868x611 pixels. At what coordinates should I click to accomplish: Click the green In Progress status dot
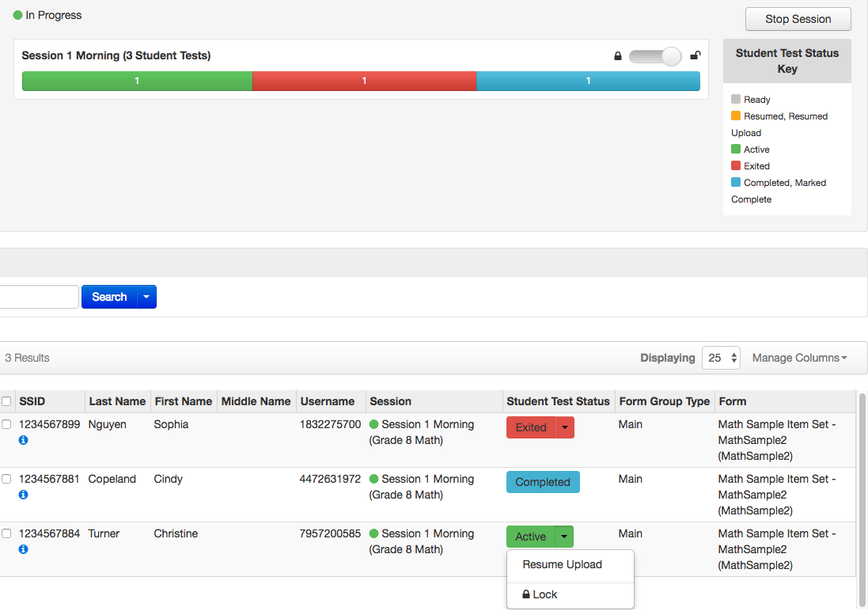(17, 15)
